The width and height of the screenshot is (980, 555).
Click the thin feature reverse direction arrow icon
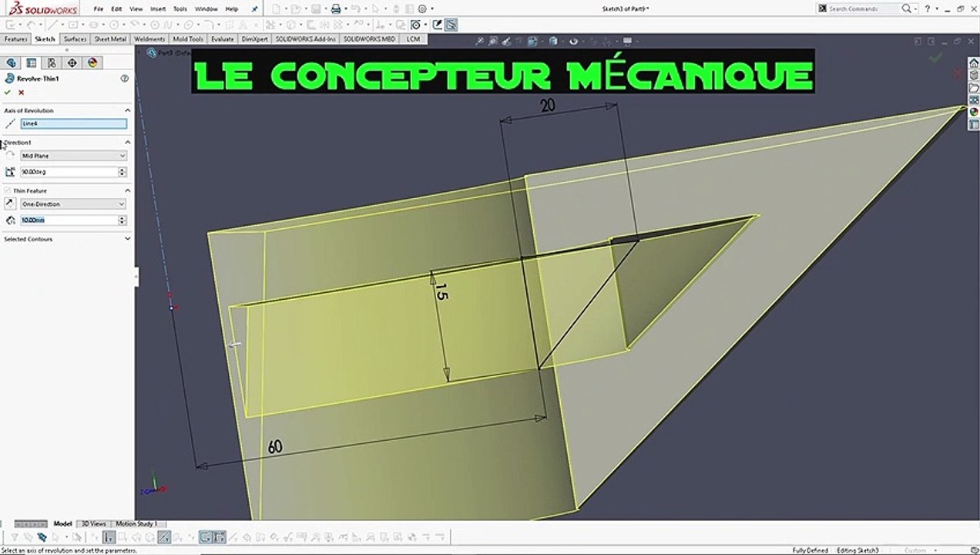(x=10, y=203)
